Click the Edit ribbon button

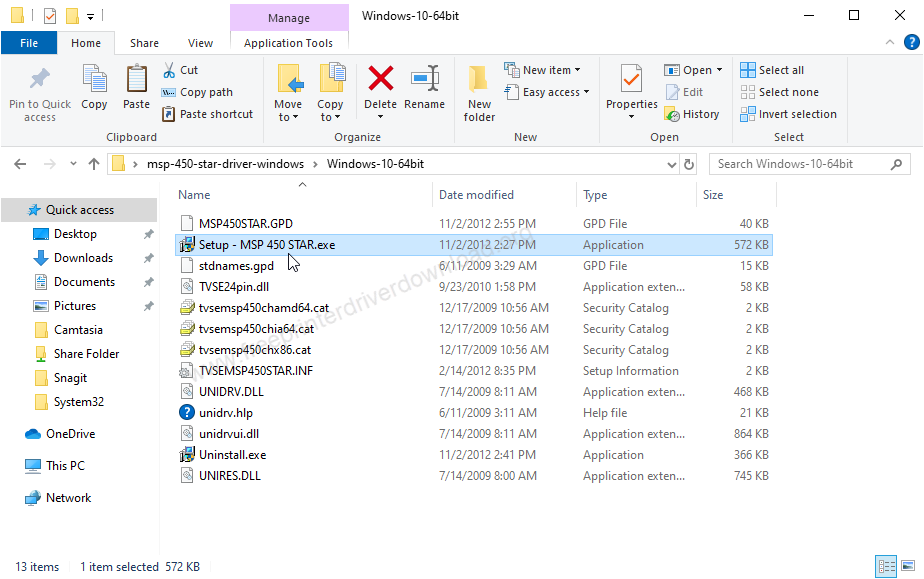coord(684,92)
